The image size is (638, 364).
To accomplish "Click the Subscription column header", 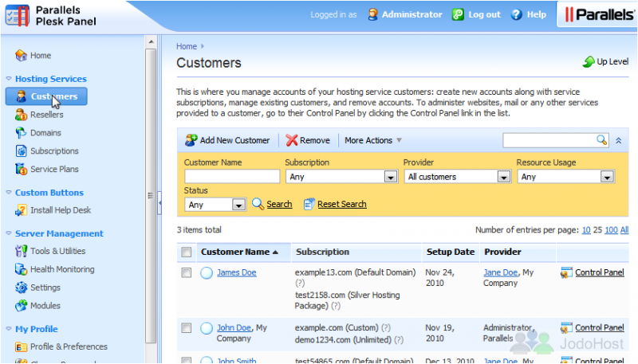I will click(323, 252).
